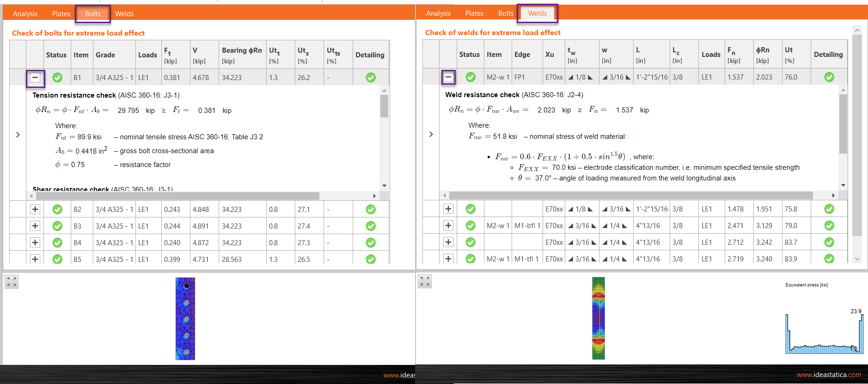This screenshot has height=384, width=868.
Task: Click the Bolts tab in right panel
Action: click(x=506, y=13)
